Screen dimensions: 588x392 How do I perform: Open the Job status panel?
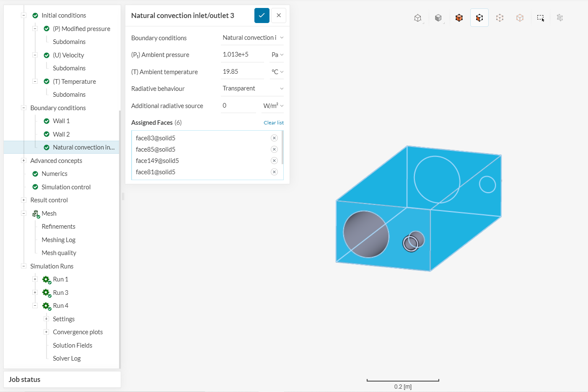click(62, 379)
